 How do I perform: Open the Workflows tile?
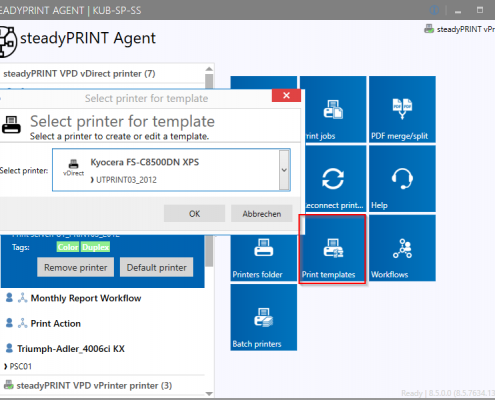click(x=402, y=248)
